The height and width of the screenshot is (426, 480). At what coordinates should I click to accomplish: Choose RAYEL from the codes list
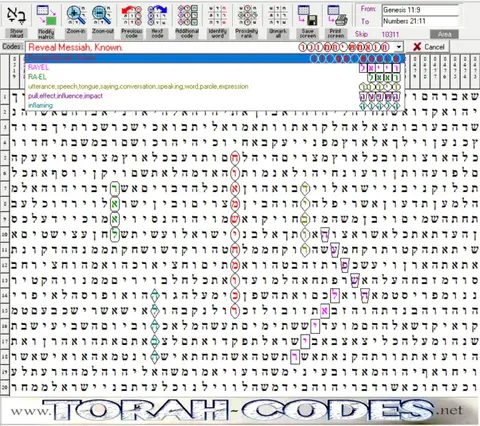[215, 68]
